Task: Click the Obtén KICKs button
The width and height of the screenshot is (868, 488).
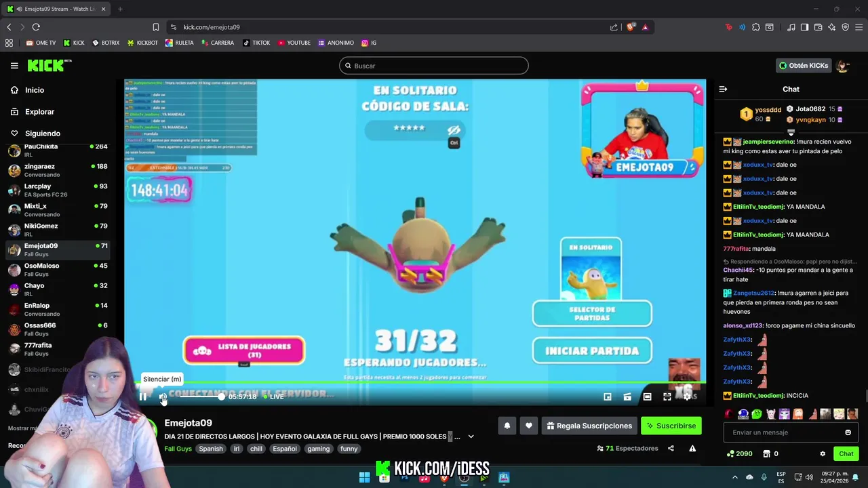Action: click(x=803, y=66)
